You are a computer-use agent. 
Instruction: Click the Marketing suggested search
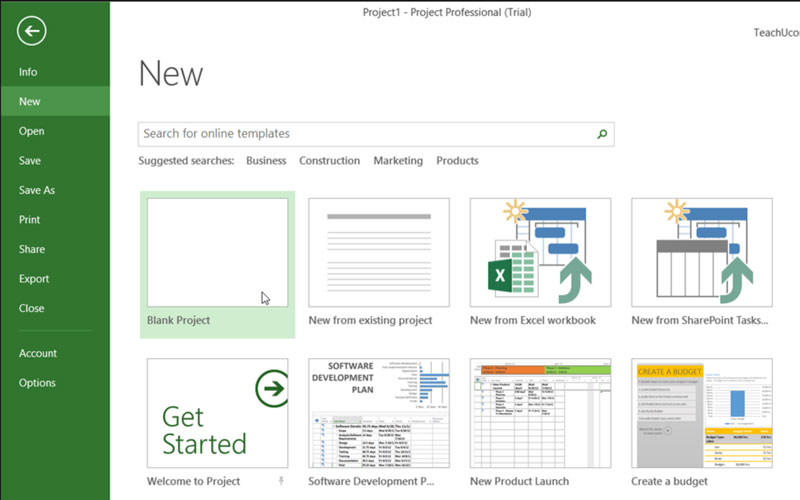click(x=398, y=161)
